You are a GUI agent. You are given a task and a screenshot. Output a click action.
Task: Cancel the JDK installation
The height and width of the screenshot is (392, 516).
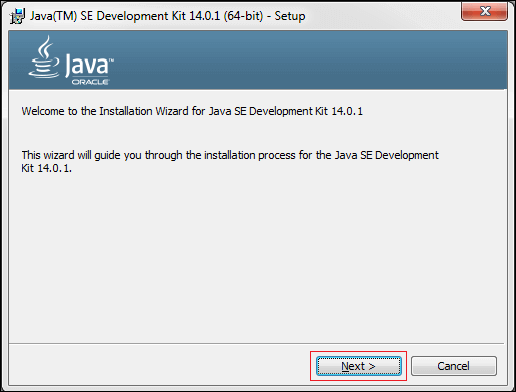pos(454,366)
